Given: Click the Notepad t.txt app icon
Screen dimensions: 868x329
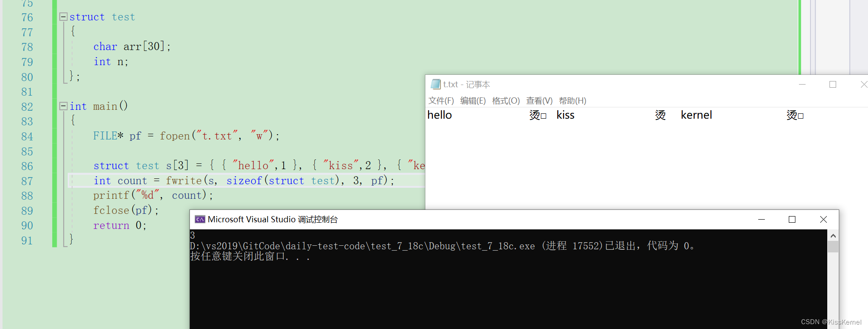Looking at the screenshot, I should [436, 84].
